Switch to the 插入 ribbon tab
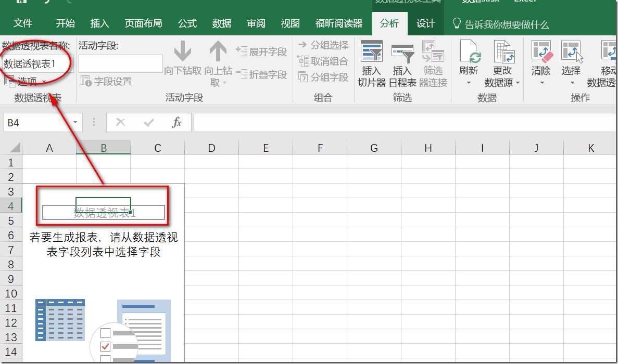 tap(100, 23)
